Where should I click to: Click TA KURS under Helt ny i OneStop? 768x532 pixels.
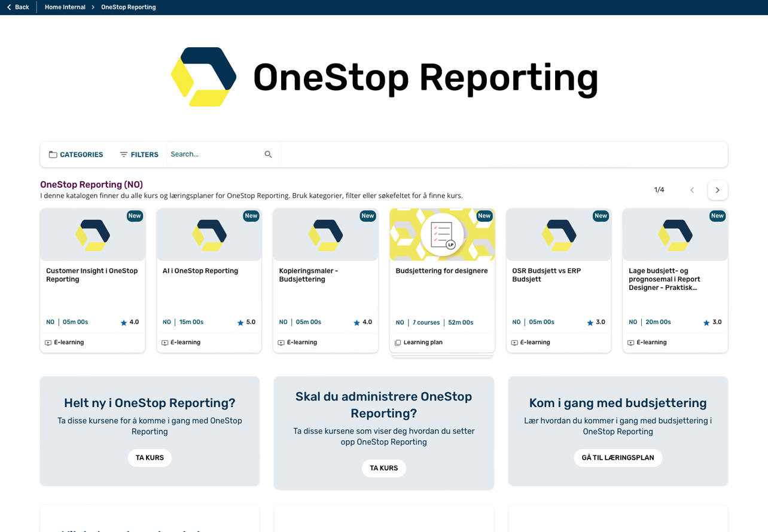coord(150,458)
